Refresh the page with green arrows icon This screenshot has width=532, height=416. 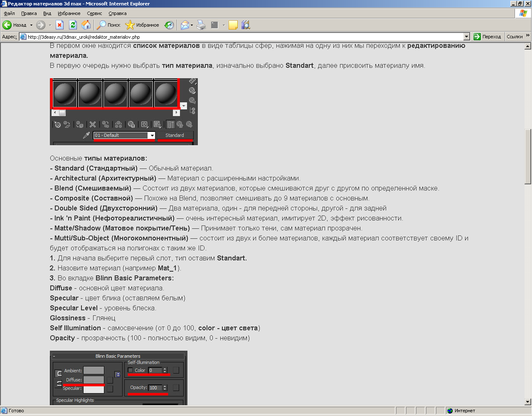(73, 25)
